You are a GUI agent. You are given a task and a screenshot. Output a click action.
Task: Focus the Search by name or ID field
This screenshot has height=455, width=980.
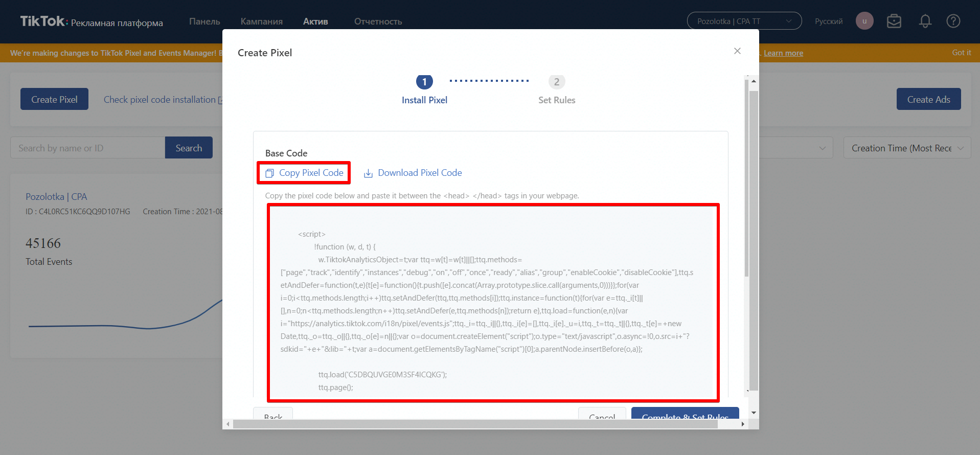point(87,148)
